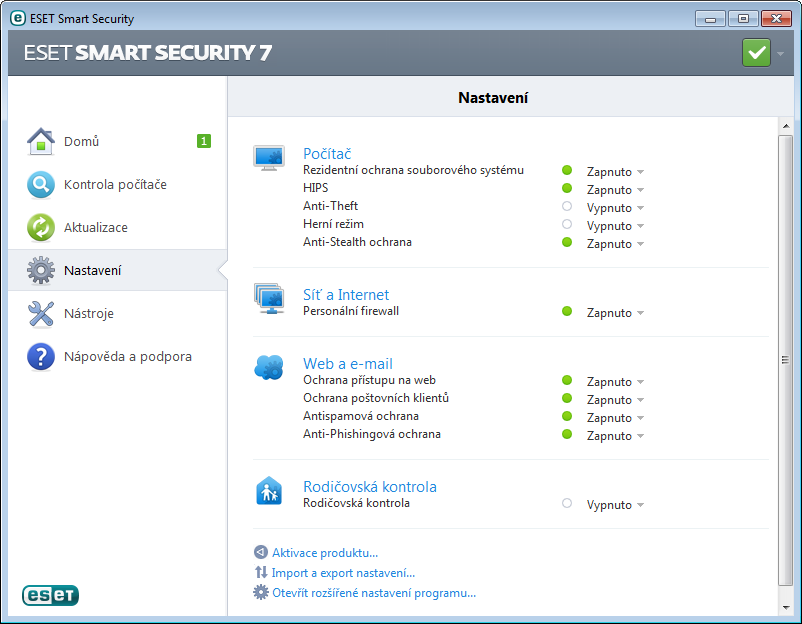Open the Vypnuto dropdown for Anti-Theft
The height and width of the screenshot is (624, 802).
click(x=615, y=208)
